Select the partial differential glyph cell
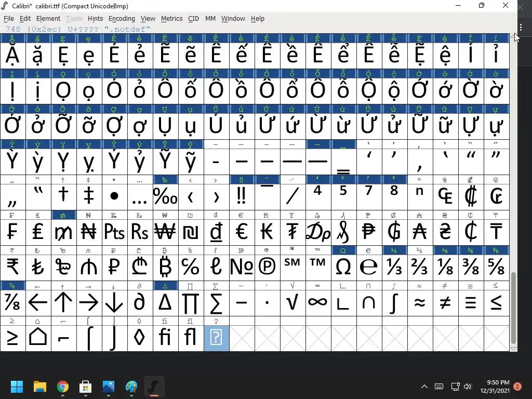The height and width of the screenshot is (399, 532). pyautogui.click(x=140, y=303)
